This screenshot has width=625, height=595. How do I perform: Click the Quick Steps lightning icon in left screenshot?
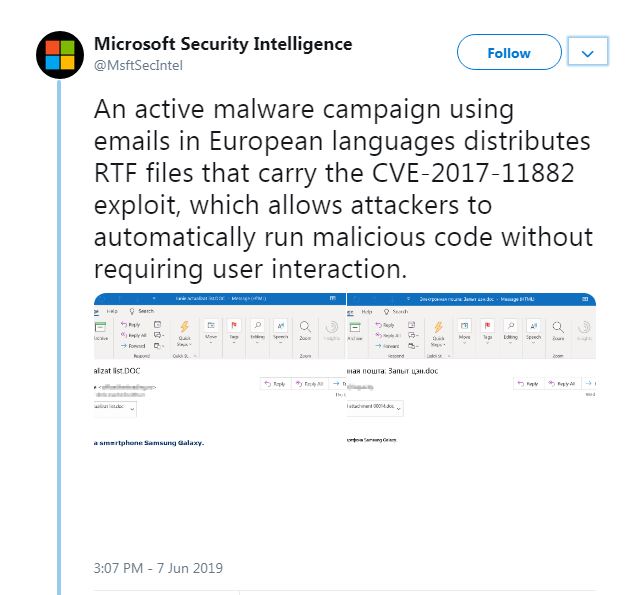184,328
